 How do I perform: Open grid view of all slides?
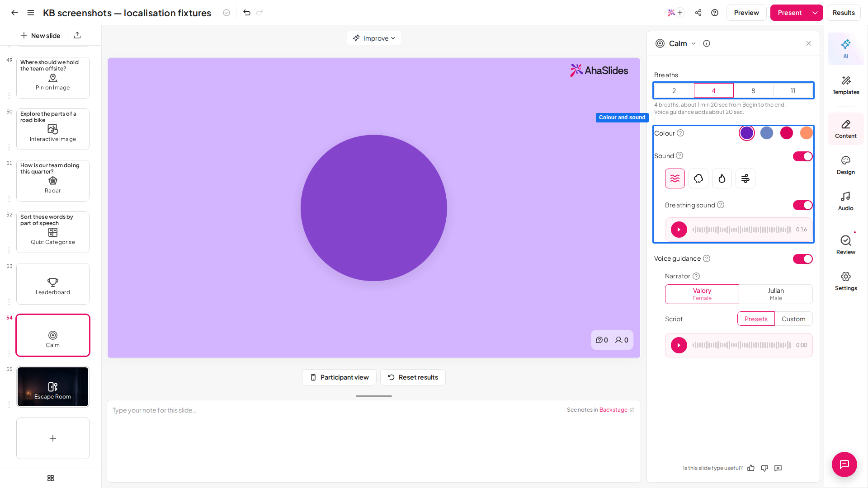(51, 478)
